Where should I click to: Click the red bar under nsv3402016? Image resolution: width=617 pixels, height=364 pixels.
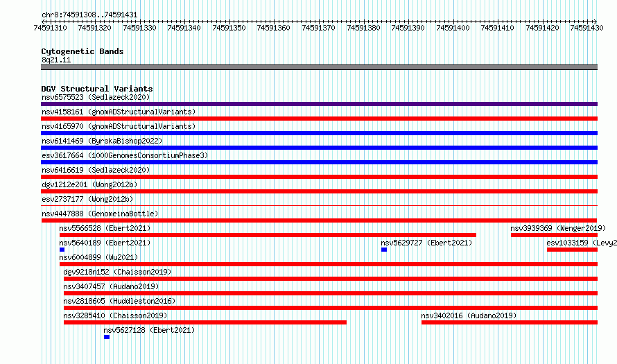(x=510, y=322)
